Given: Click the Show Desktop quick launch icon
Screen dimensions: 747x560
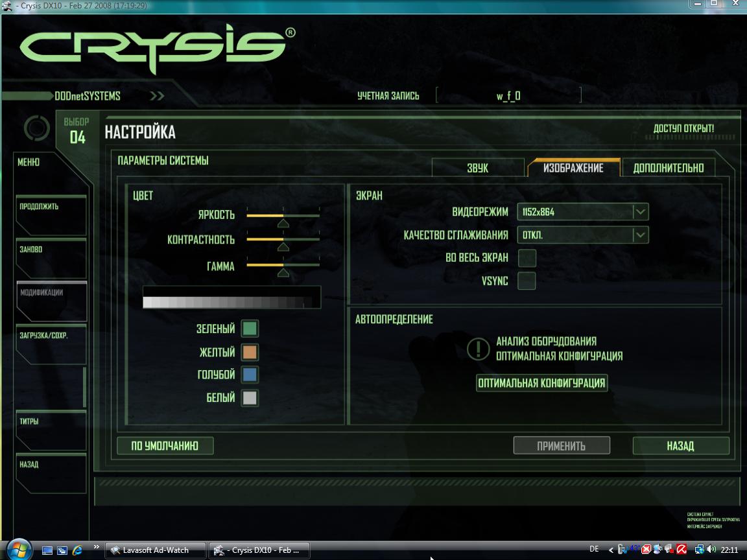Looking at the screenshot, I should [x=47, y=550].
